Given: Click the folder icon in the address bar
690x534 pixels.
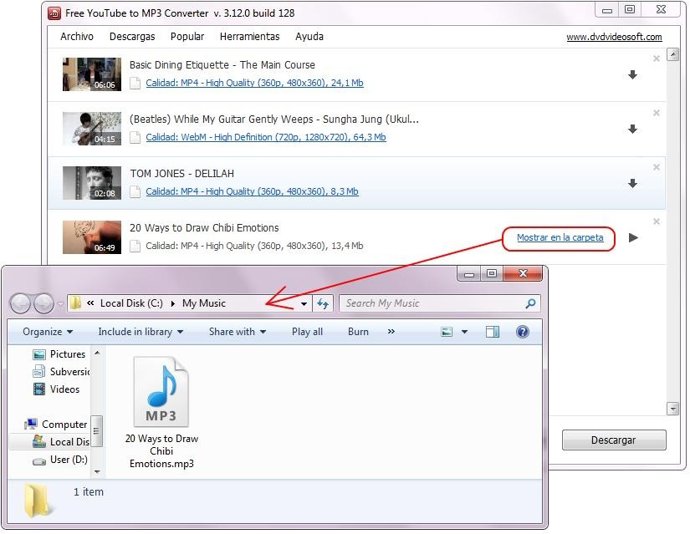Looking at the screenshot, I should tap(76, 303).
